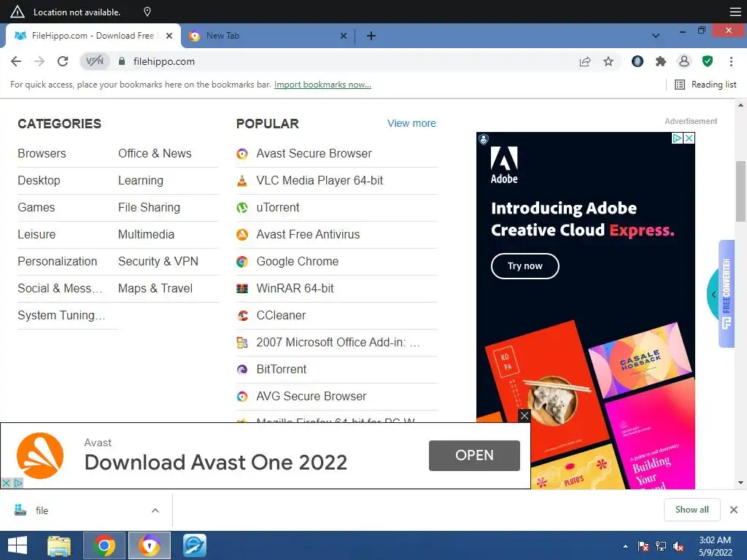Open the Office & News category
Screen dimensions: 747x560
[x=155, y=153]
